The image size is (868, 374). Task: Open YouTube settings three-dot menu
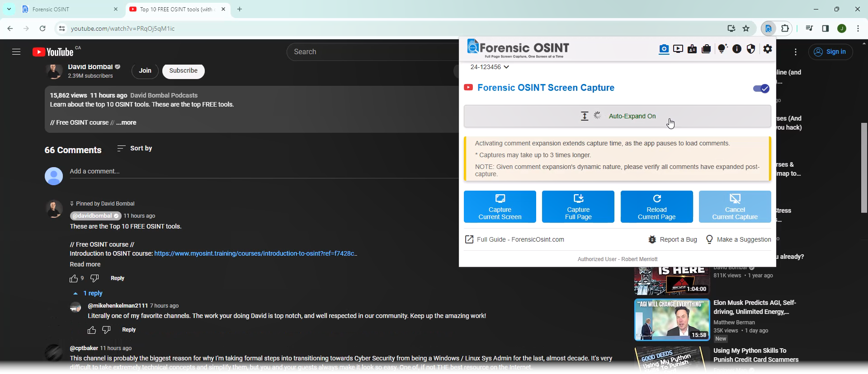tap(796, 52)
